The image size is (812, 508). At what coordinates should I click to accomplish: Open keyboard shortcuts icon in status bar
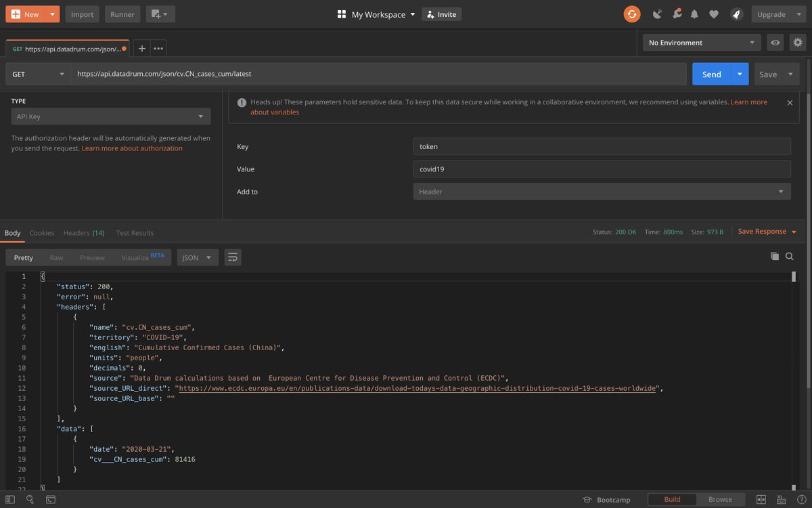781,500
